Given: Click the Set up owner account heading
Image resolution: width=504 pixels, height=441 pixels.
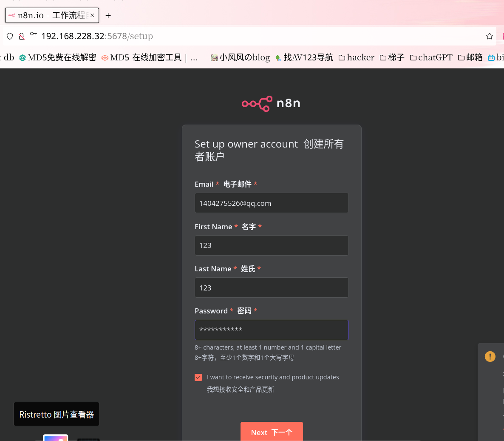Looking at the screenshot, I should point(269,150).
